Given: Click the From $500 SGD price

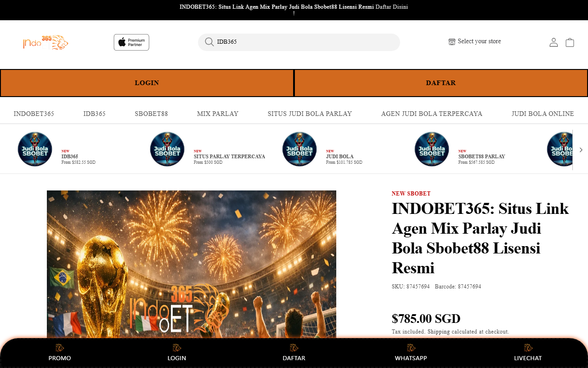Looking at the screenshot, I should tap(208, 162).
